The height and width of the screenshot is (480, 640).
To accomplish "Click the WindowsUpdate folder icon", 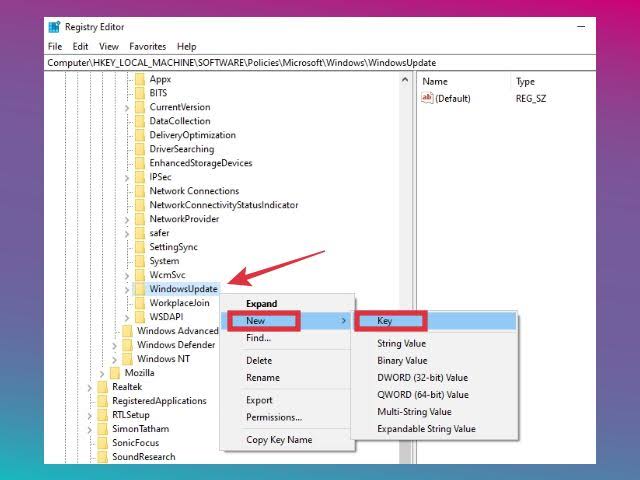I will pyautogui.click(x=140, y=289).
